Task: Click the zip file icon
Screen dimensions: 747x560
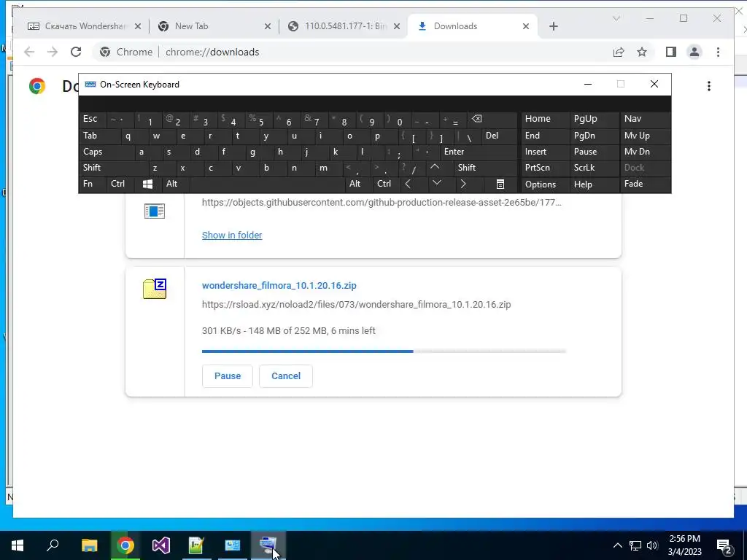Action: click(155, 289)
